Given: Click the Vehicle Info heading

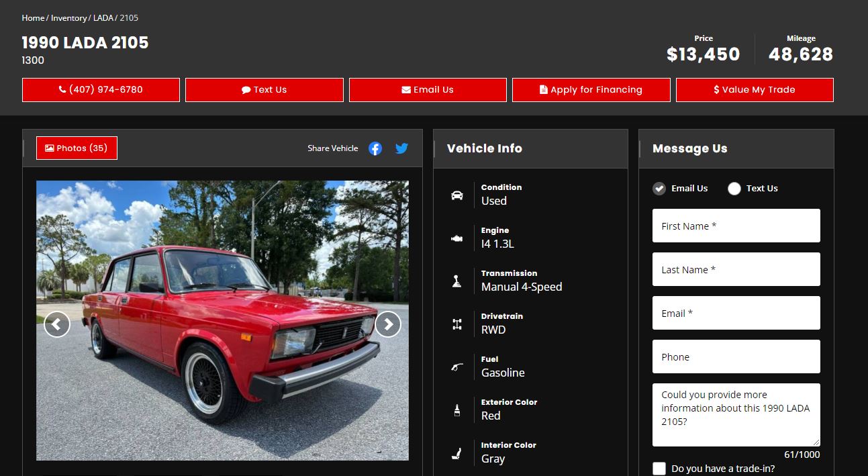Looking at the screenshot, I should tap(485, 148).
